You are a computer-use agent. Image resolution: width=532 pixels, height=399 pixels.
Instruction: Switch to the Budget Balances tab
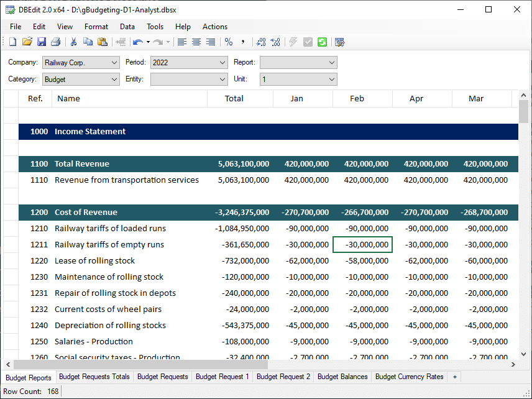coord(342,377)
